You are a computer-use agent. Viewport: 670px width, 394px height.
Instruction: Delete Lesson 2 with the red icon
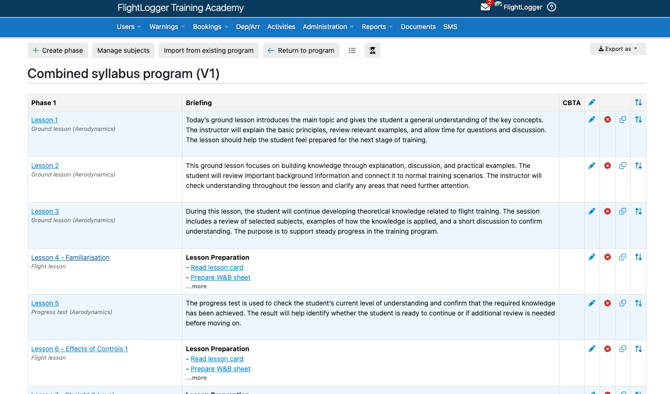[x=607, y=165]
